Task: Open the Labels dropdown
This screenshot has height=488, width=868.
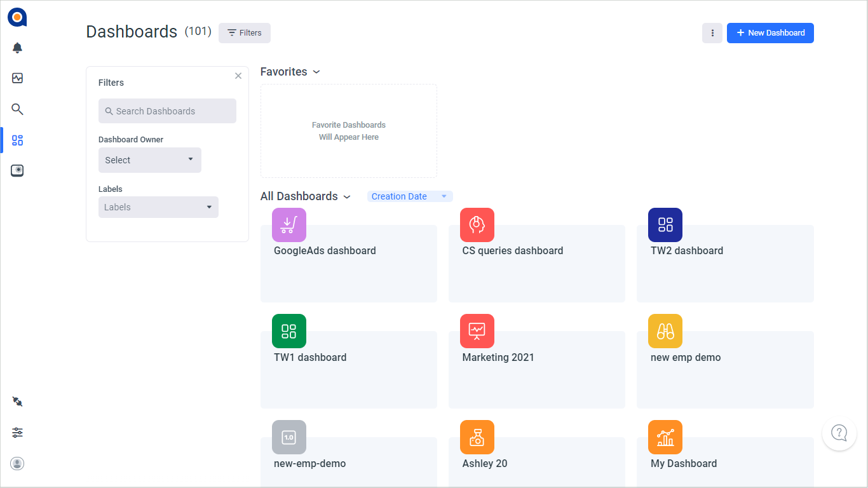Action: pos(158,207)
